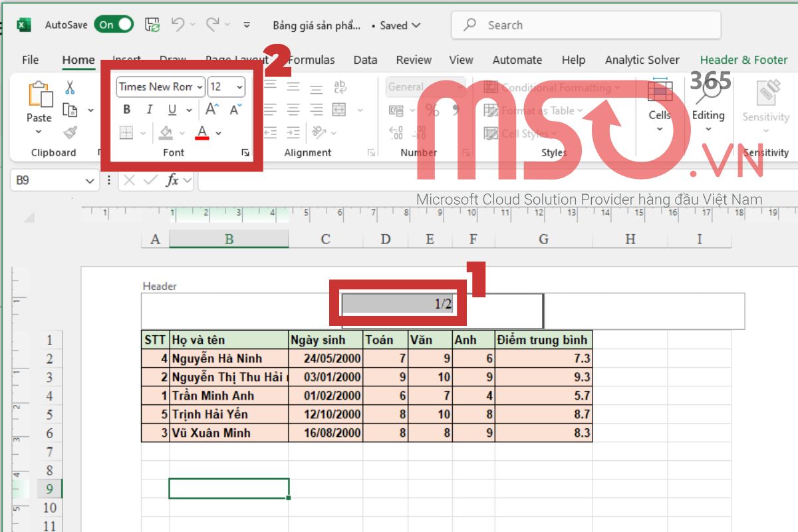Redo the last action
This screenshot has width=798, height=532.
[212, 25]
